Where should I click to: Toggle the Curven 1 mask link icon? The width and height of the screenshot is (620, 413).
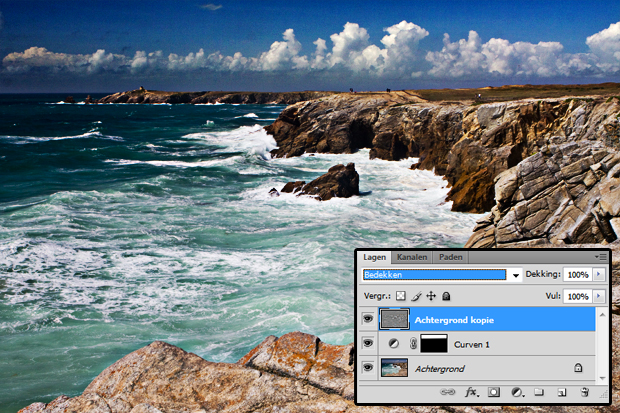click(413, 343)
